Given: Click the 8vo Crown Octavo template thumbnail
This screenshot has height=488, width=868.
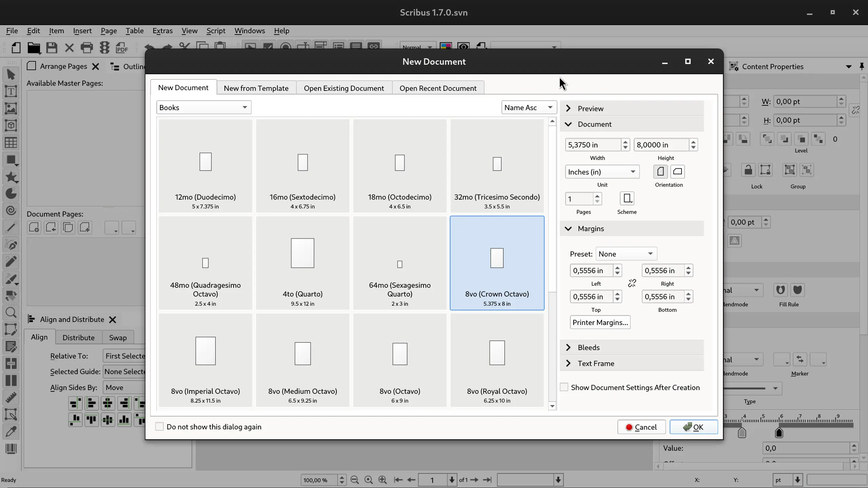Looking at the screenshot, I should [x=497, y=263].
